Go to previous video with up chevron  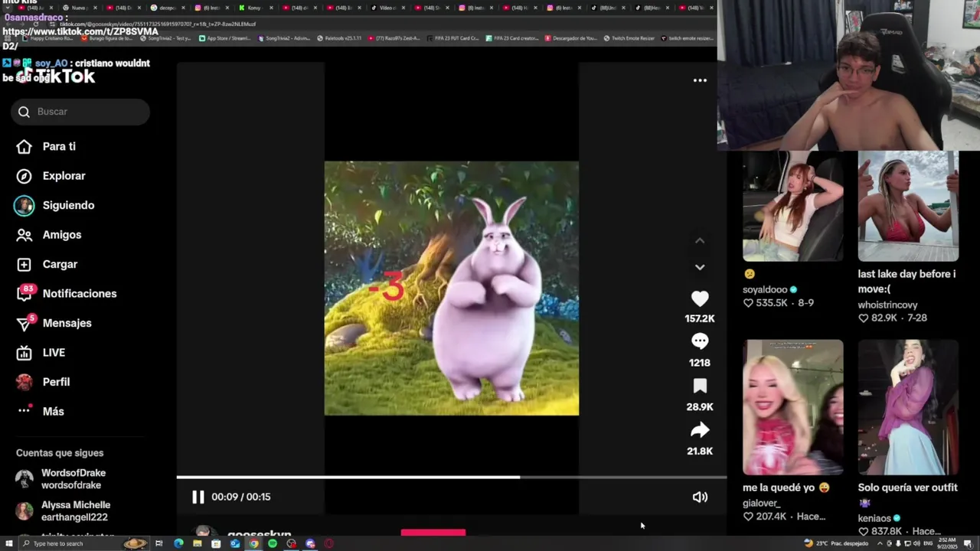coord(700,241)
